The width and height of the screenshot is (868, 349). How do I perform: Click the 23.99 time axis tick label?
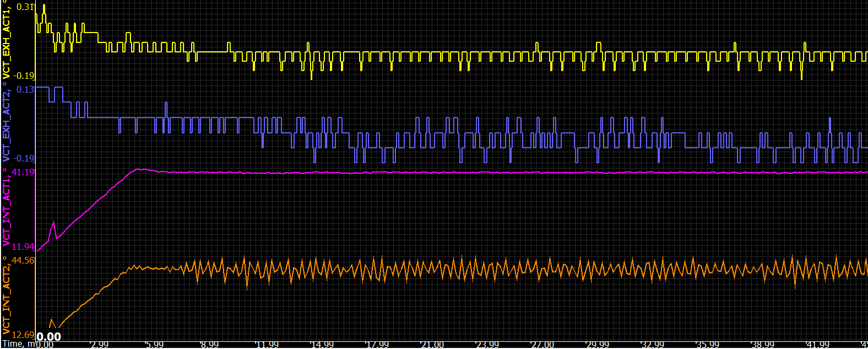(487, 345)
